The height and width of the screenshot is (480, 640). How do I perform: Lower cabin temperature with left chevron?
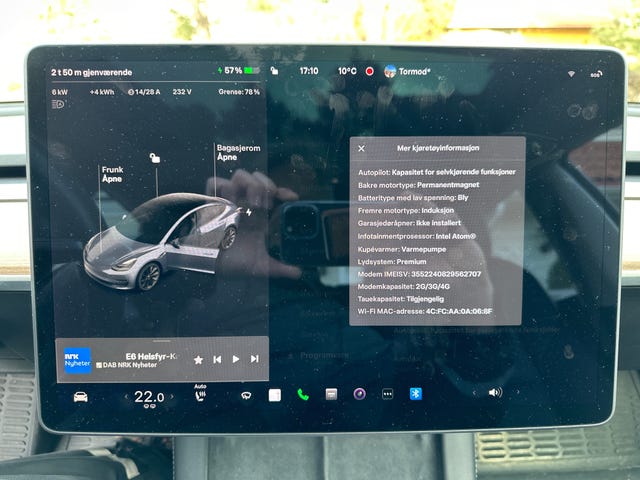click(126, 396)
